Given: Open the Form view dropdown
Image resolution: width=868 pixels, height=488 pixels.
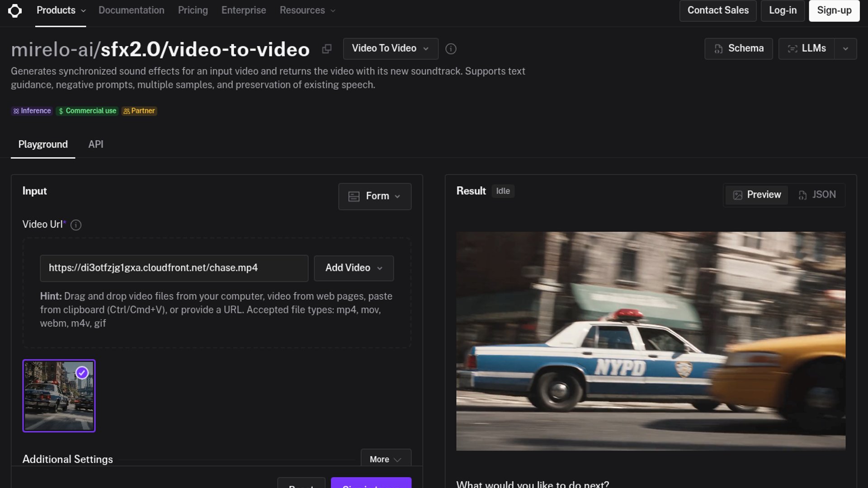Looking at the screenshot, I should pos(375,196).
